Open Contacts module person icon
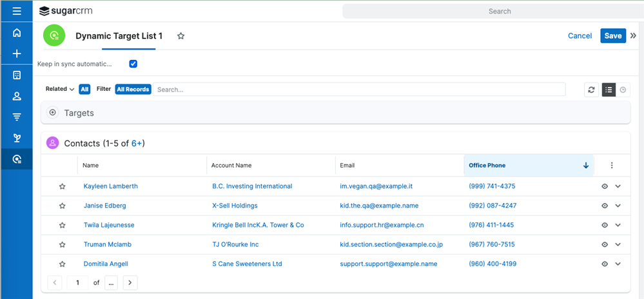The image size is (644, 299). (17, 96)
